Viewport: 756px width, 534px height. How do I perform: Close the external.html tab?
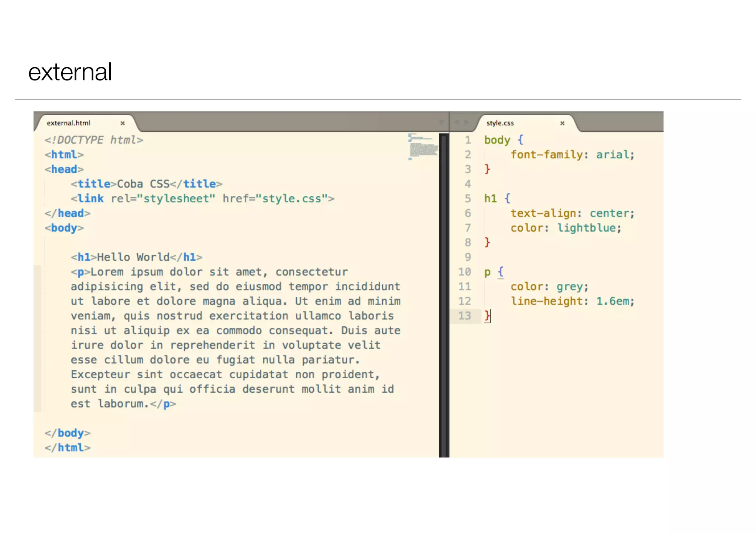tap(123, 123)
